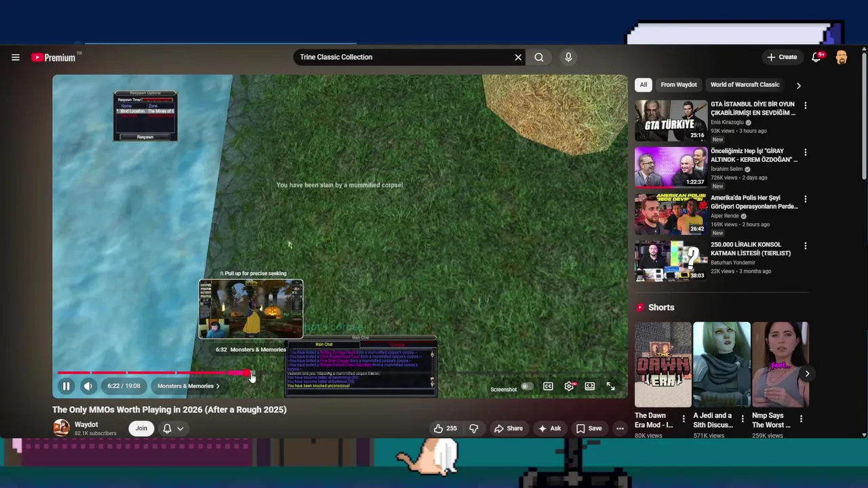Open Amerika'da Polis video title
Image resolution: width=868 pixels, height=488 pixels.
754,202
